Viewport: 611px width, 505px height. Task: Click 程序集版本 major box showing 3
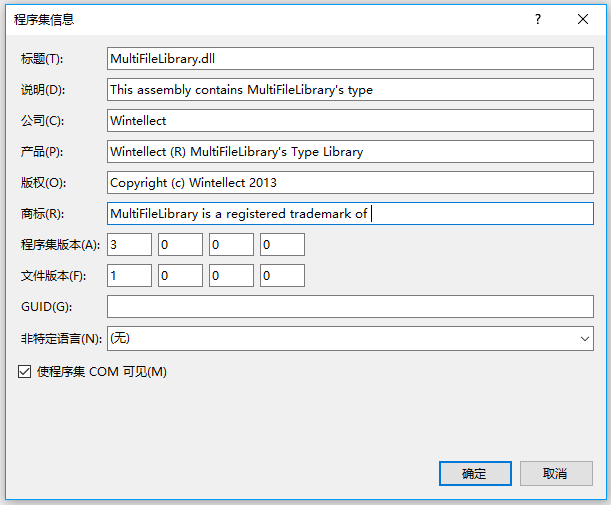tap(129, 245)
